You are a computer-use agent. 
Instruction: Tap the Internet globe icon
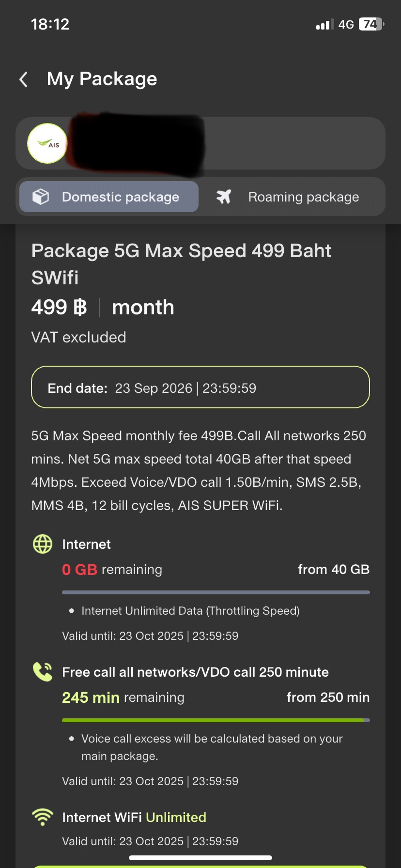[43, 544]
